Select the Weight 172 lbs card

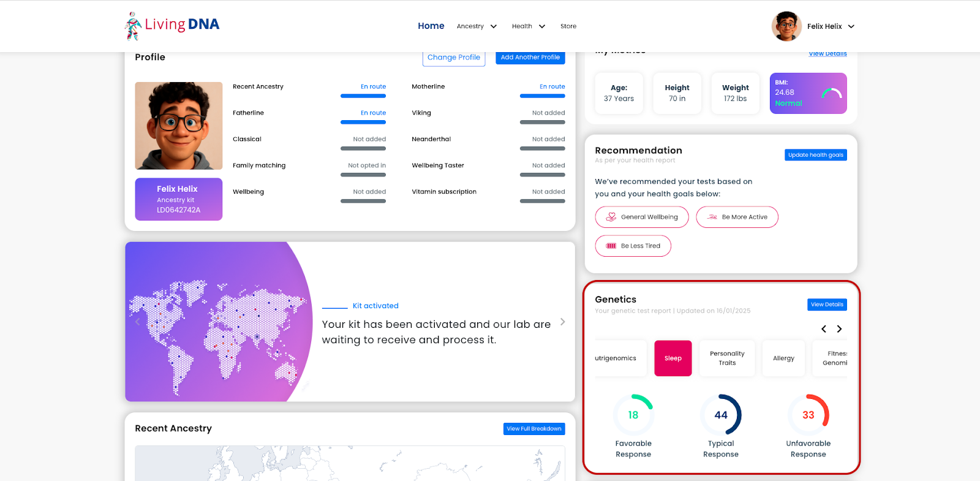click(x=736, y=93)
